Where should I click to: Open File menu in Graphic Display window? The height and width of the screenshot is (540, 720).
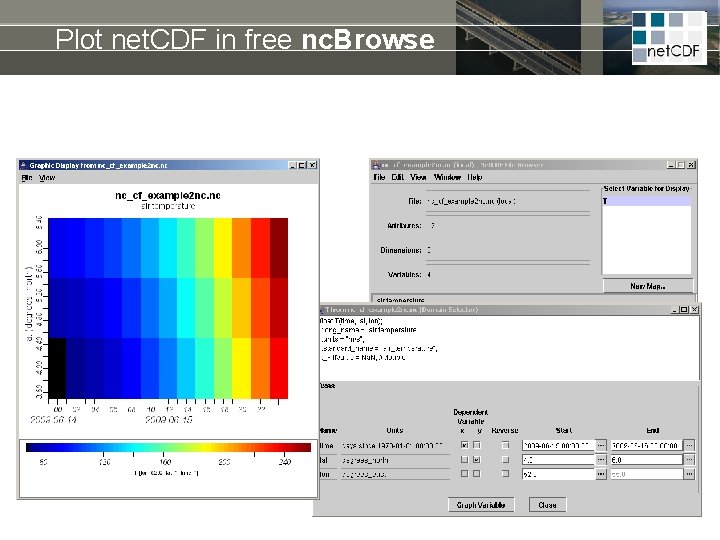[x=27, y=178]
